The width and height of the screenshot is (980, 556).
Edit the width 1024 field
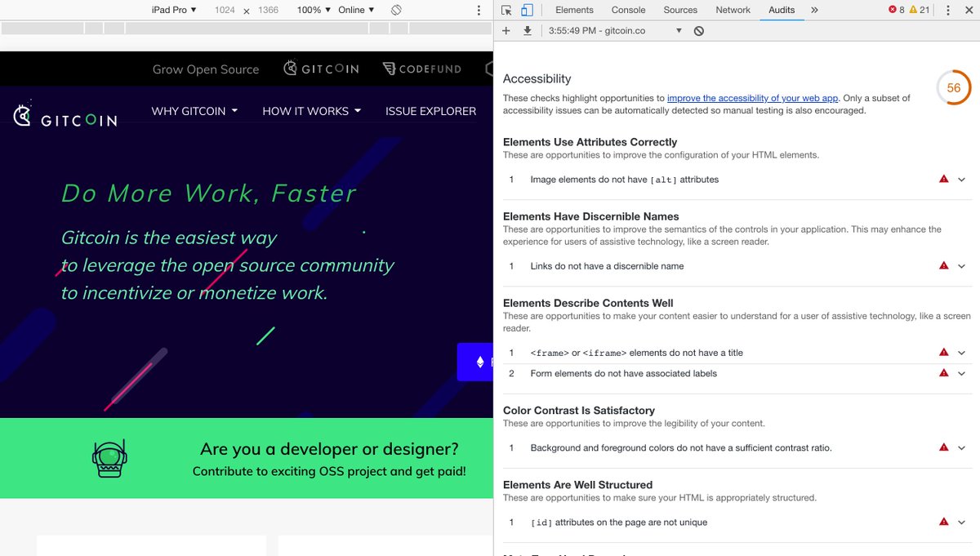[225, 10]
